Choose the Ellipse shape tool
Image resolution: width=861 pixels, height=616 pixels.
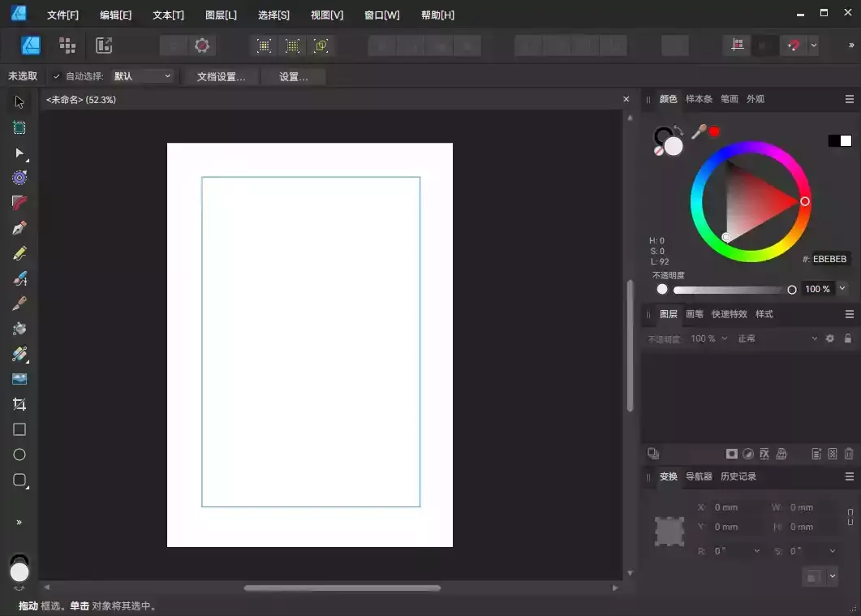19,454
